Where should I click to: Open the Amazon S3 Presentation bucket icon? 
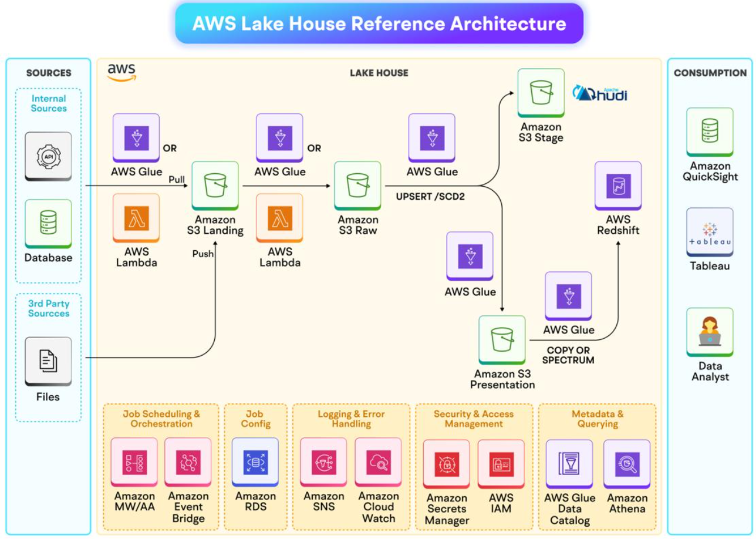502,341
